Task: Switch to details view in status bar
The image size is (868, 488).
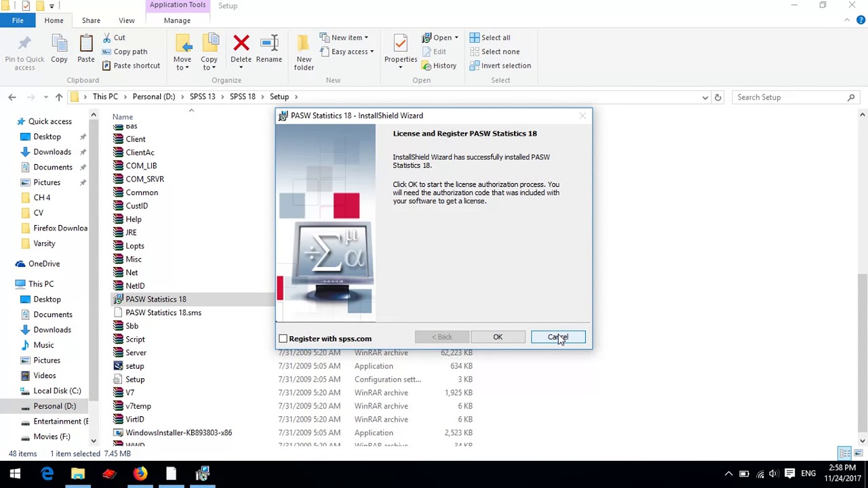Action: click(x=844, y=453)
